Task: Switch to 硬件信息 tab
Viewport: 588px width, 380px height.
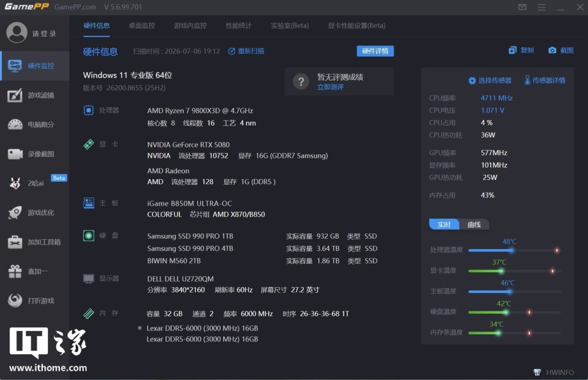Action: pyautogui.click(x=96, y=26)
